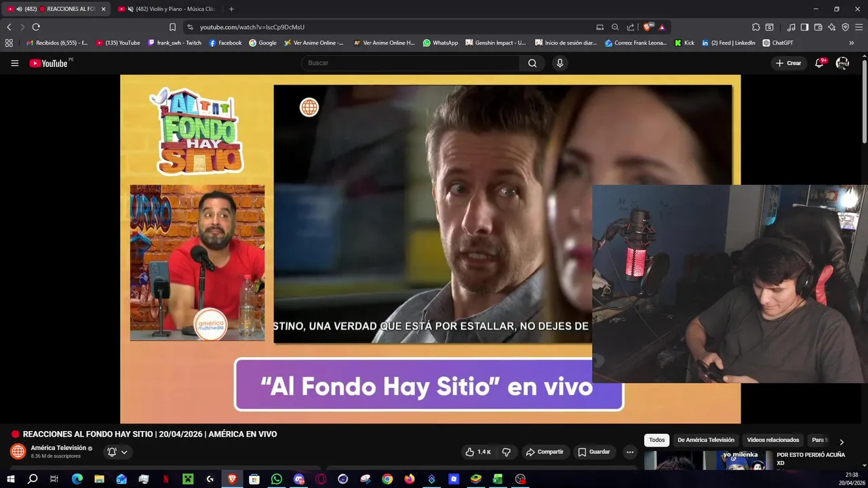This screenshot has width=868, height=488.
Task: Open Windows Start menu
Action: [10, 479]
